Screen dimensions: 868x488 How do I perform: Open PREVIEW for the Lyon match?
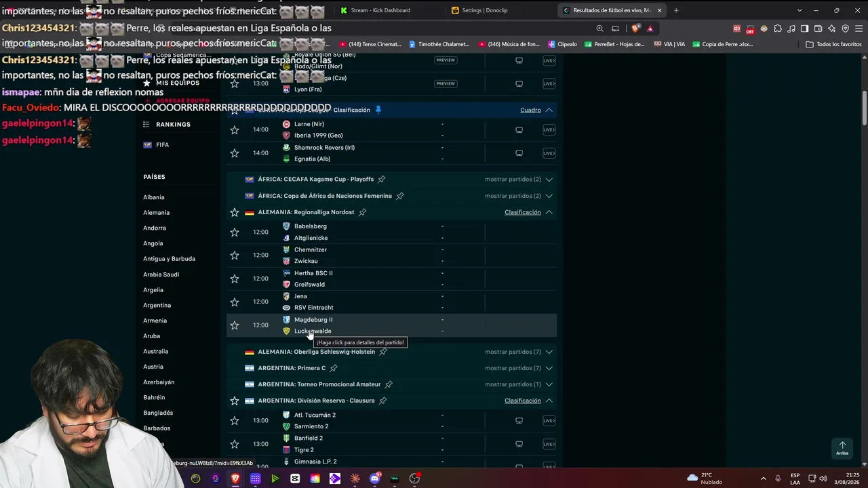tap(446, 83)
